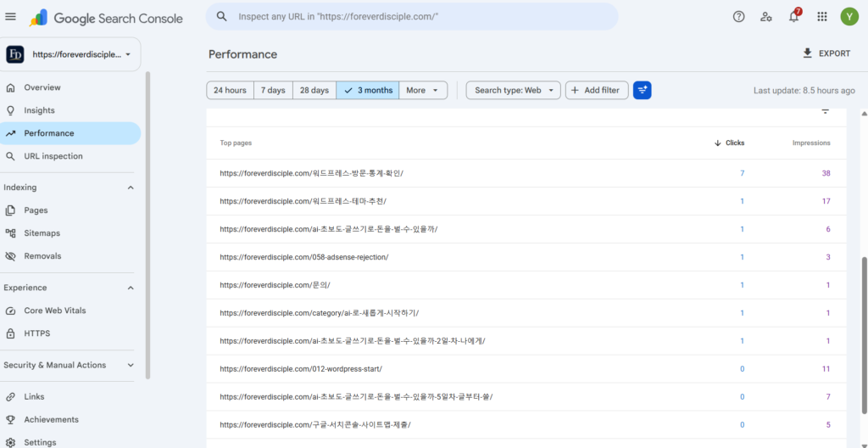Select the 28 days date range
868x448 pixels.
pos(314,91)
